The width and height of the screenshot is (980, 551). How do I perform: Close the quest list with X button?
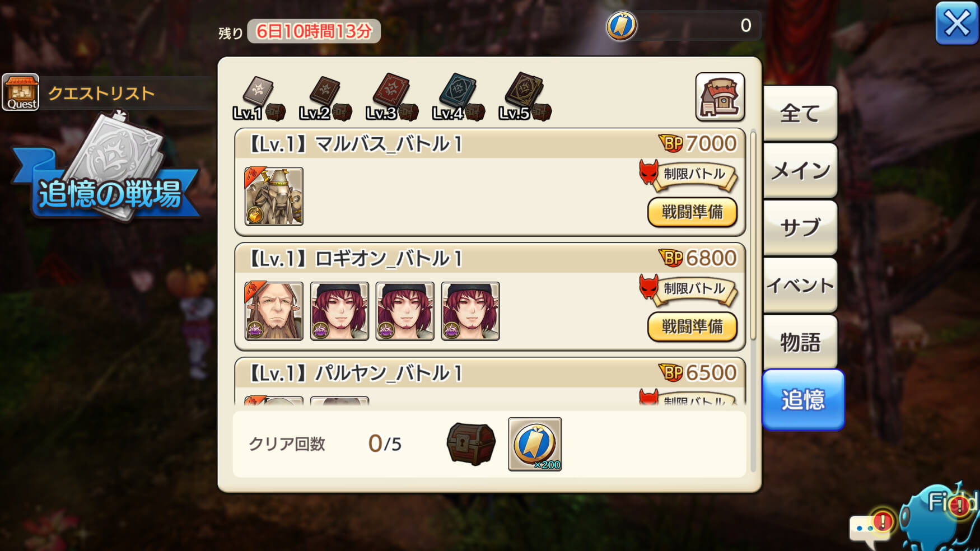[x=957, y=24]
